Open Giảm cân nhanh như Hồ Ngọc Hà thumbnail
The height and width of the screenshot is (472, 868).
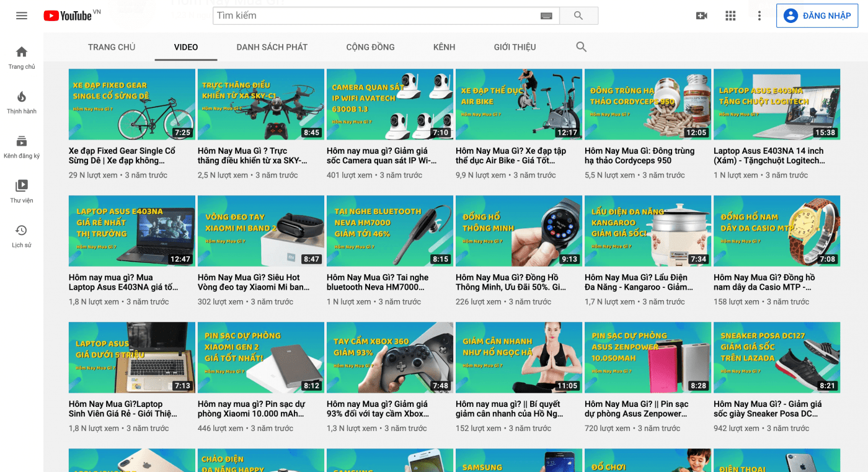(x=519, y=357)
